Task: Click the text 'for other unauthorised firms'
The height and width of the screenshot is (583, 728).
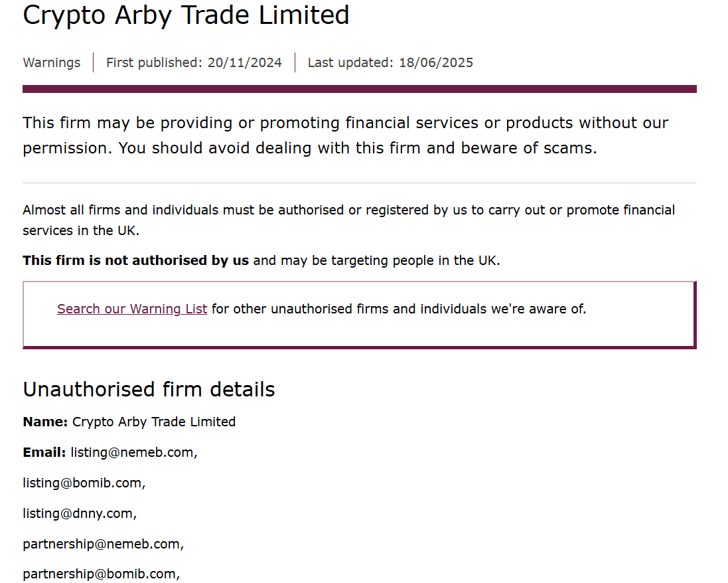Action: tap(300, 309)
